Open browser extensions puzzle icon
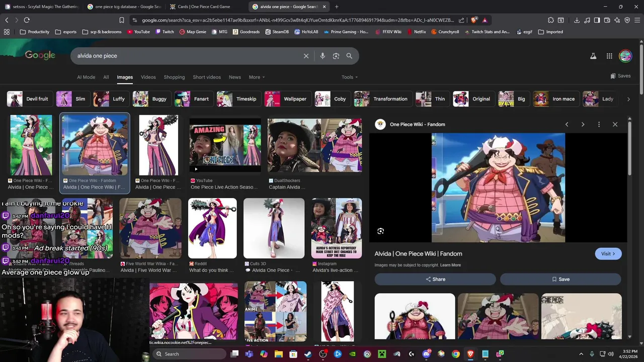The image size is (644, 362). point(551,20)
